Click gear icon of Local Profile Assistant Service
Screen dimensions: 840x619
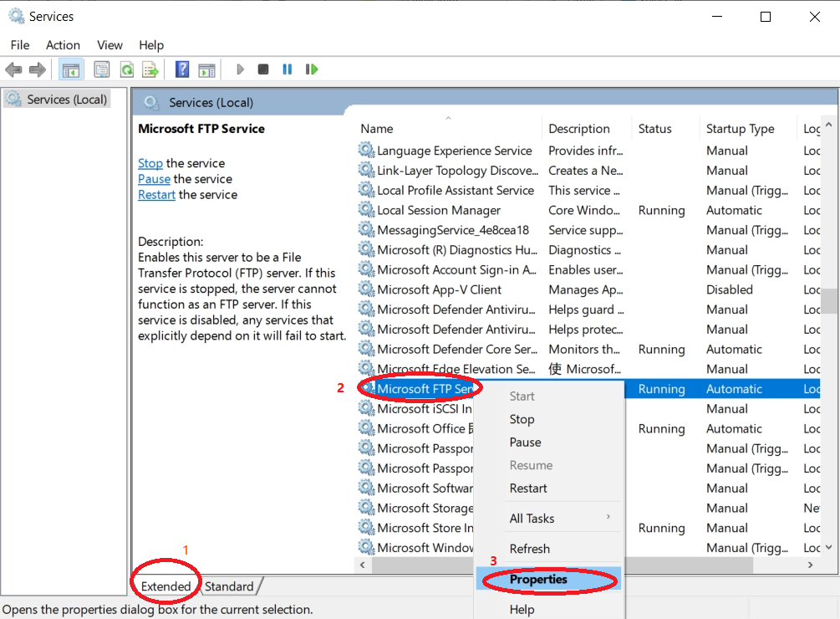point(366,190)
